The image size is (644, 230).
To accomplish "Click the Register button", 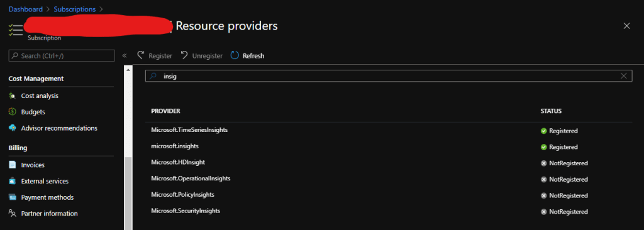I will coord(155,55).
